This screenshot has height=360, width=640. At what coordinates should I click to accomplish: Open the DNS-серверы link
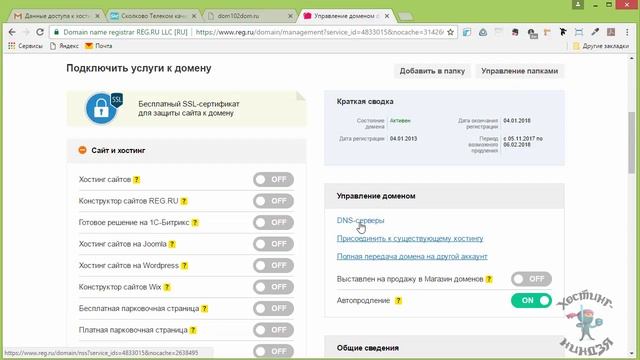[360, 220]
